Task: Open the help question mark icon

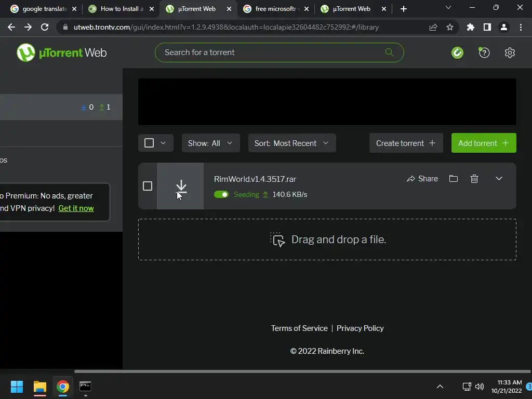Action: [x=484, y=52]
